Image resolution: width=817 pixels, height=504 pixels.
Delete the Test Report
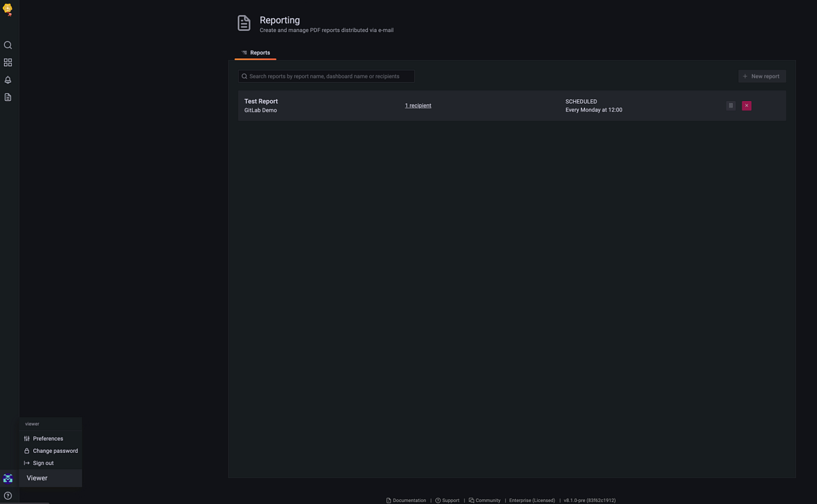pos(747,106)
